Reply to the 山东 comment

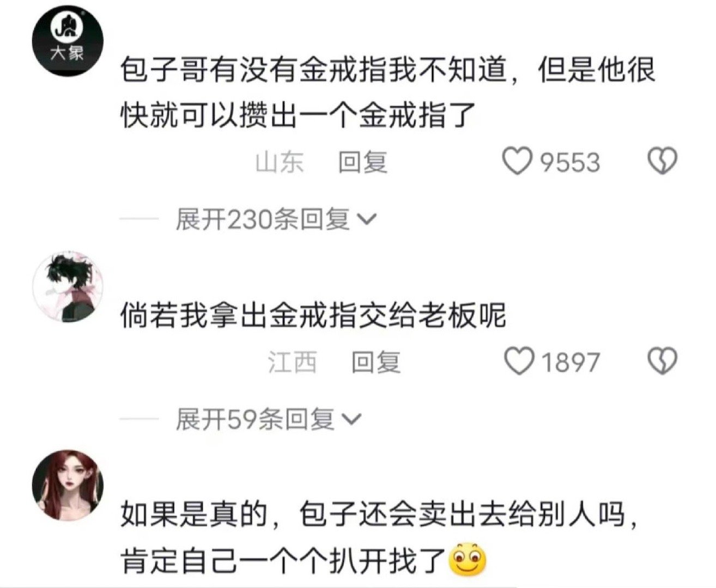[363, 162]
